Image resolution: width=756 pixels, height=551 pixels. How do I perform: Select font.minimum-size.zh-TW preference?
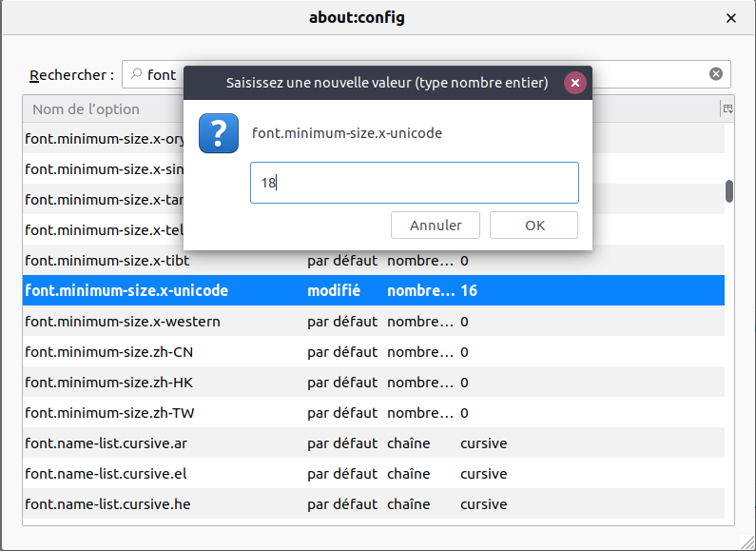pos(110,413)
